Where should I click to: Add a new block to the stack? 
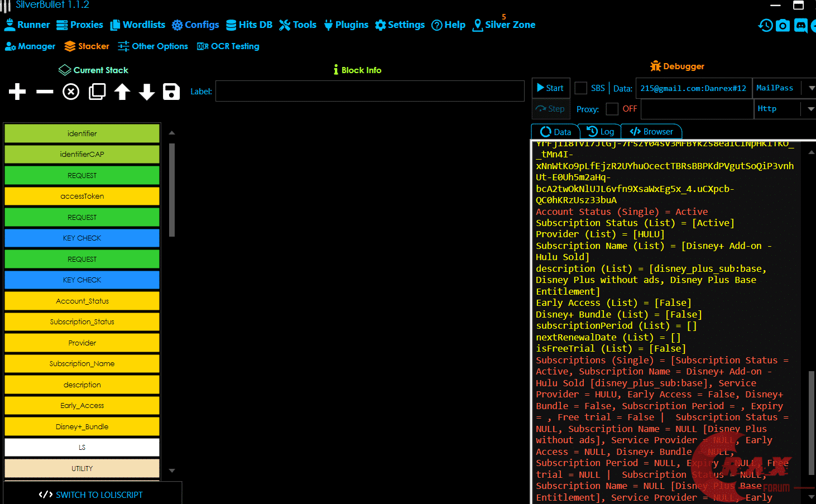click(17, 92)
